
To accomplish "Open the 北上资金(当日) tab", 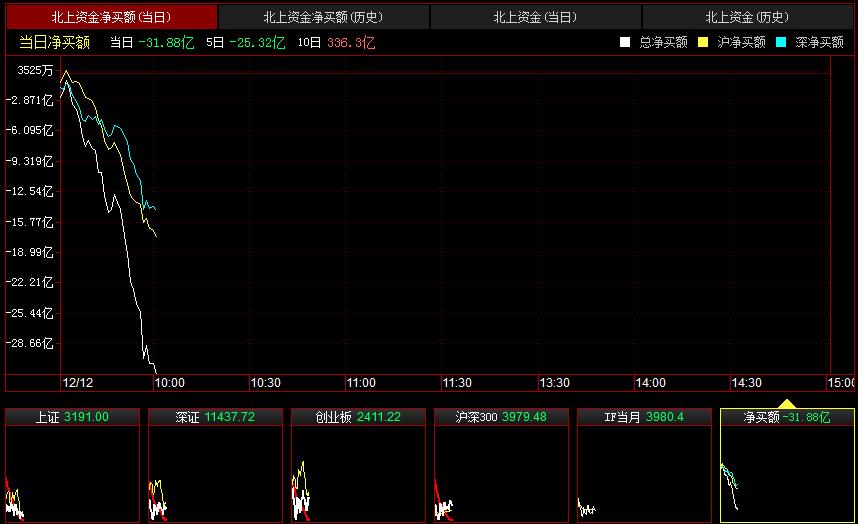I will click(x=535, y=17).
